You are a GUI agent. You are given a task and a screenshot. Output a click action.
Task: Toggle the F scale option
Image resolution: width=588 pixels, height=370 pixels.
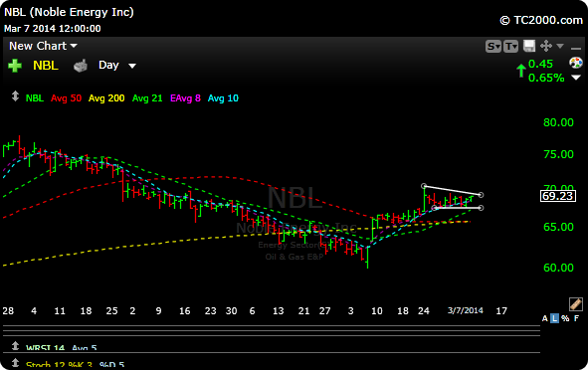(576, 318)
